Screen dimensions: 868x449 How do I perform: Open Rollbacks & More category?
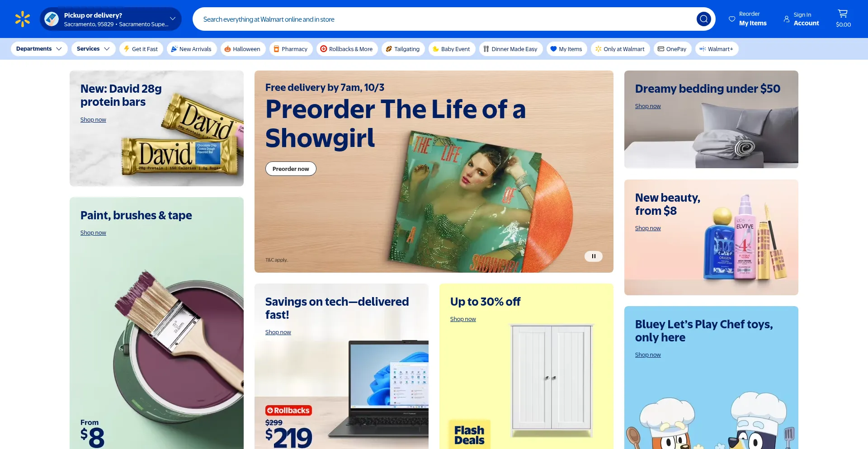[347, 49]
